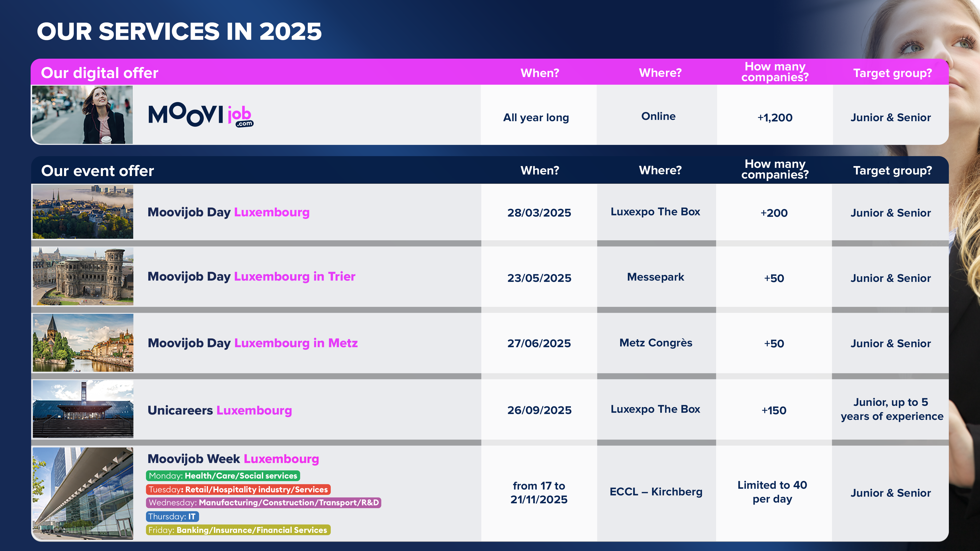Viewport: 980px width, 551px height.
Task: Open the Luxexpo building photo for Unicareers
Action: tap(82, 409)
